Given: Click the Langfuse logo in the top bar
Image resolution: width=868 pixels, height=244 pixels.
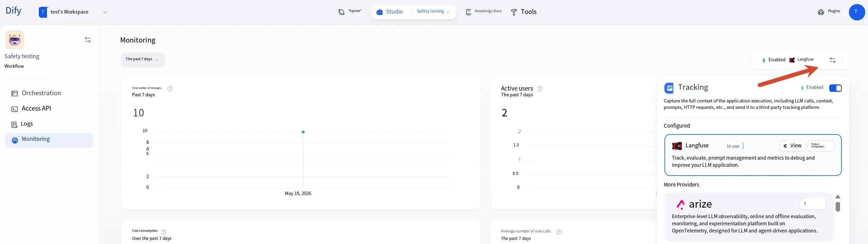Looking at the screenshot, I should coord(792,60).
